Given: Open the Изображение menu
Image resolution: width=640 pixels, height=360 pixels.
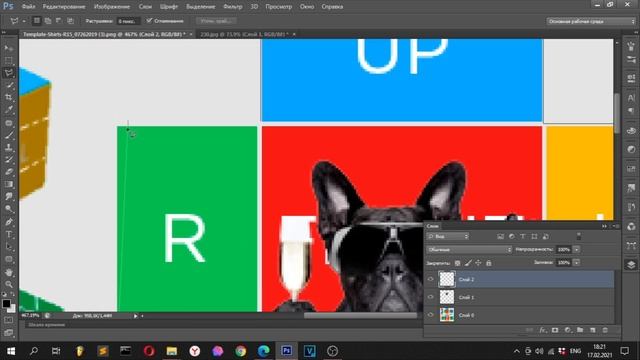Looking at the screenshot, I should coord(112,7).
